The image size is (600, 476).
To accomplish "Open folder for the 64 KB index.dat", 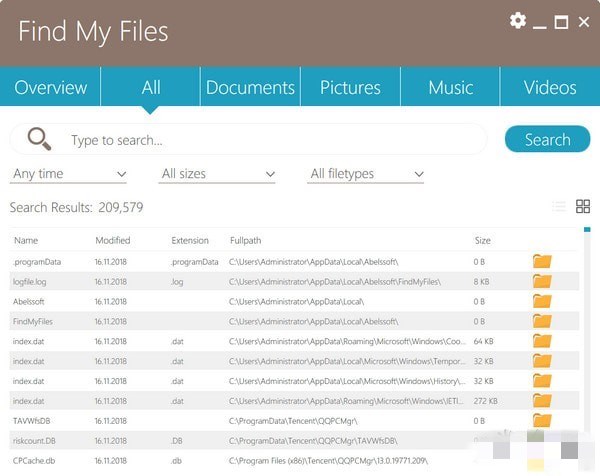I will [x=542, y=341].
